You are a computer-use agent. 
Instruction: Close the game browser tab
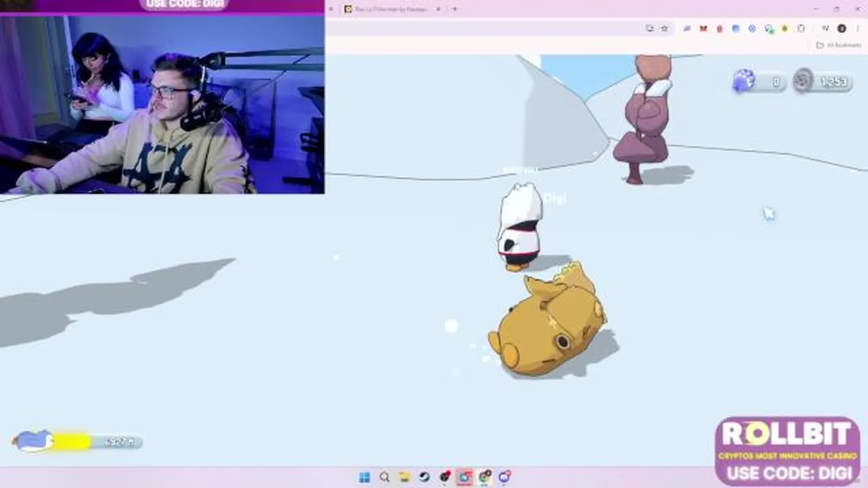pyautogui.click(x=438, y=9)
